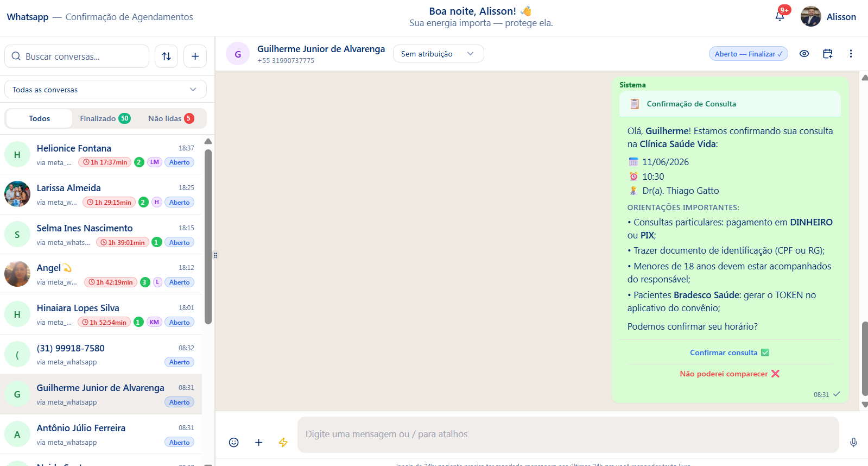Switch to the Não lidas tab
Viewport: 868px width, 466px height.
pyautogui.click(x=171, y=118)
